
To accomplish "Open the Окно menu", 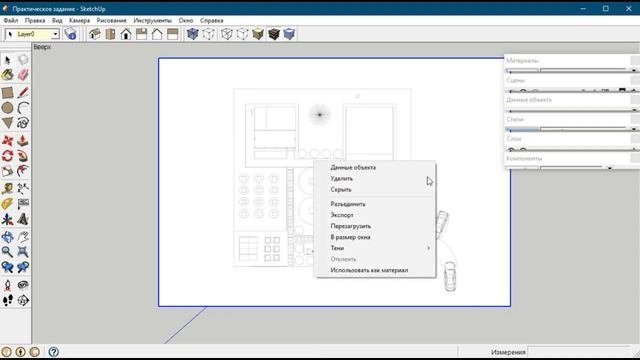I will [x=186, y=20].
